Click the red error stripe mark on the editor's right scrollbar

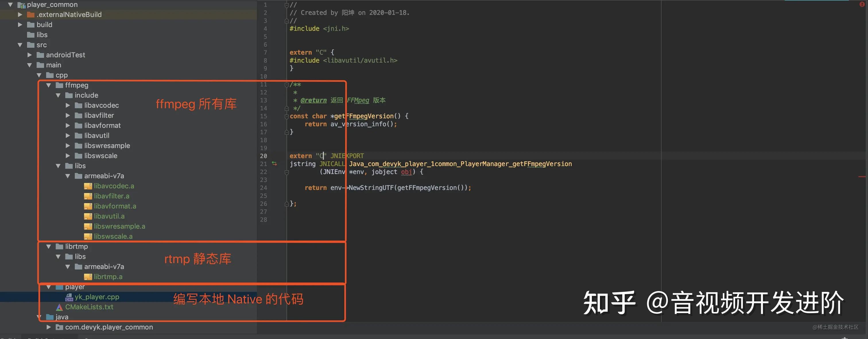coord(862,177)
